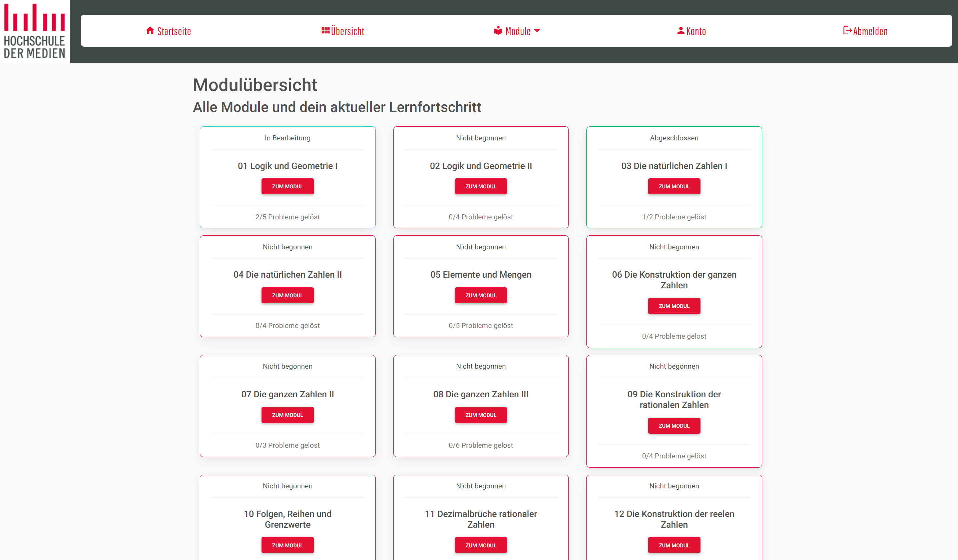Click the title '10 Folgen, Reihen und Grenzwerte'
Viewport: 958px width, 560px height.
288,519
